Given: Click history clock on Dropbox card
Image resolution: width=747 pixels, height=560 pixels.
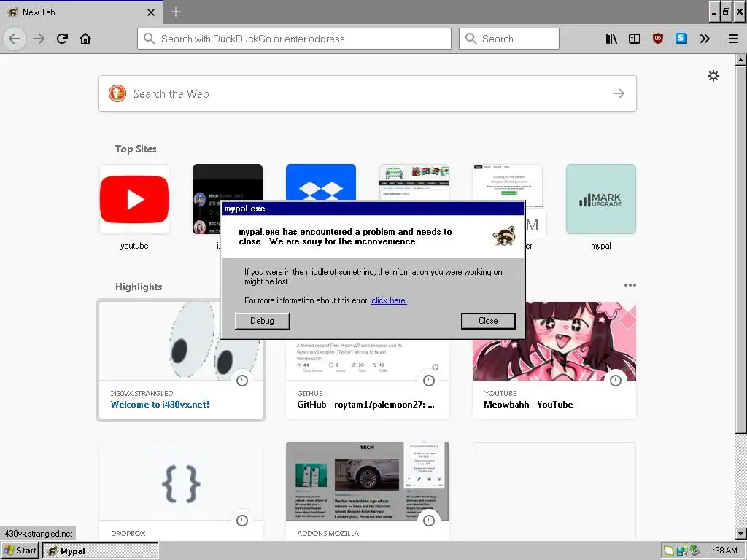Looking at the screenshot, I should pos(242,520).
